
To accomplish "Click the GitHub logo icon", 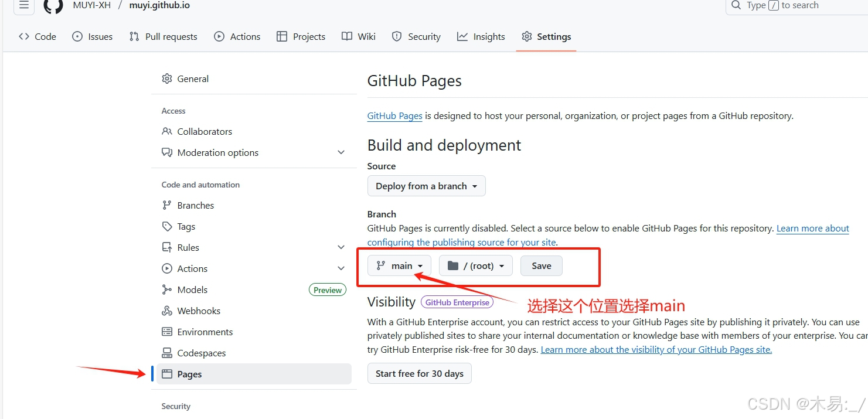I will 53,6.
